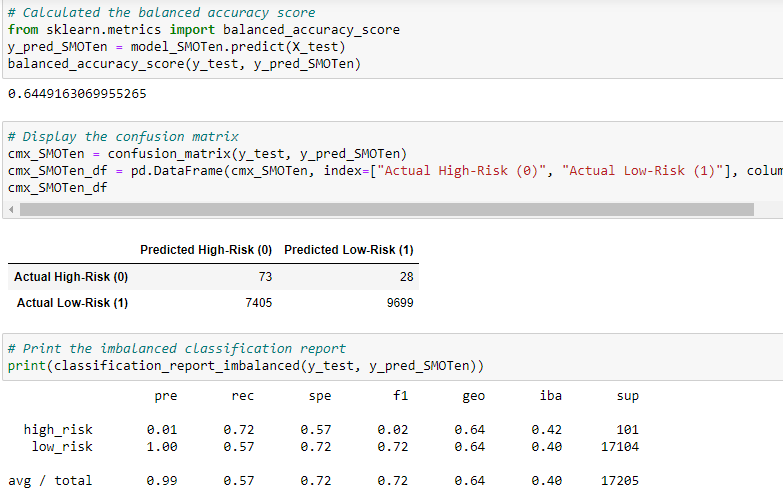783x499 pixels.
Task: Click the 'low_risk' report row label
Action: pyautogui.click(x=62, y=447)
